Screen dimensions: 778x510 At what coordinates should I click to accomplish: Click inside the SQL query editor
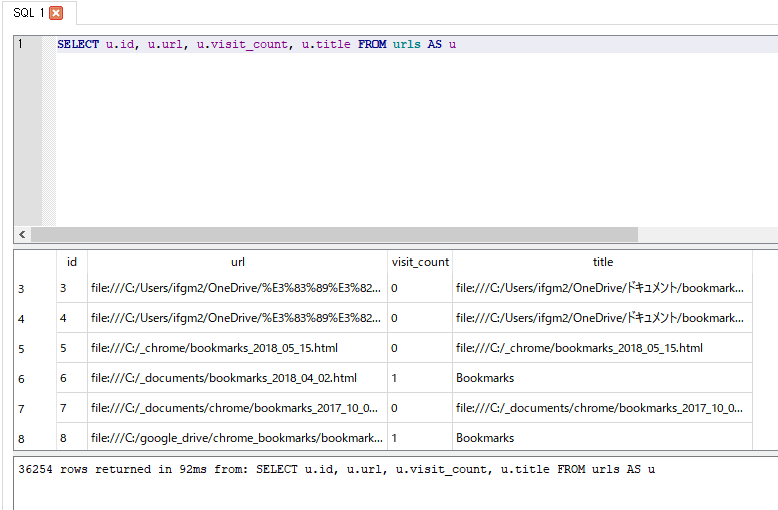pos(400,130)
